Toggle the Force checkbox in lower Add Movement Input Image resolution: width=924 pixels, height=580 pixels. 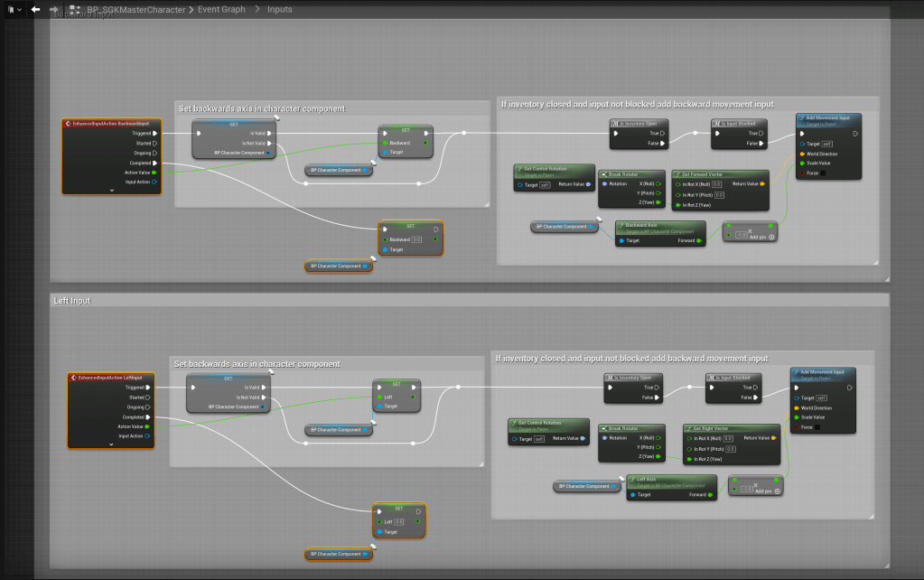point(819,427)
